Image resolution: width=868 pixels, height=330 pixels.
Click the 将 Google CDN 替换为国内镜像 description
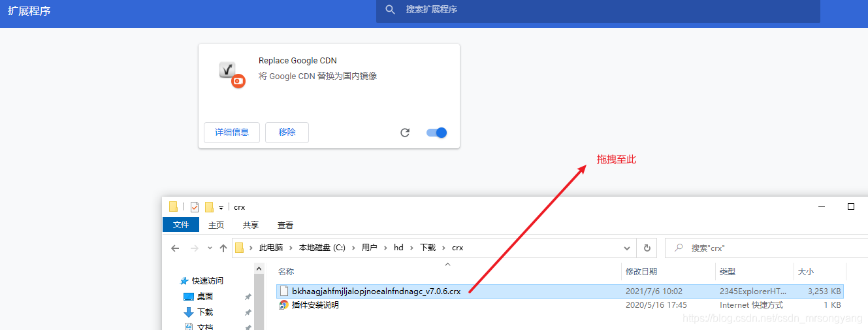[x=317, y=76]
